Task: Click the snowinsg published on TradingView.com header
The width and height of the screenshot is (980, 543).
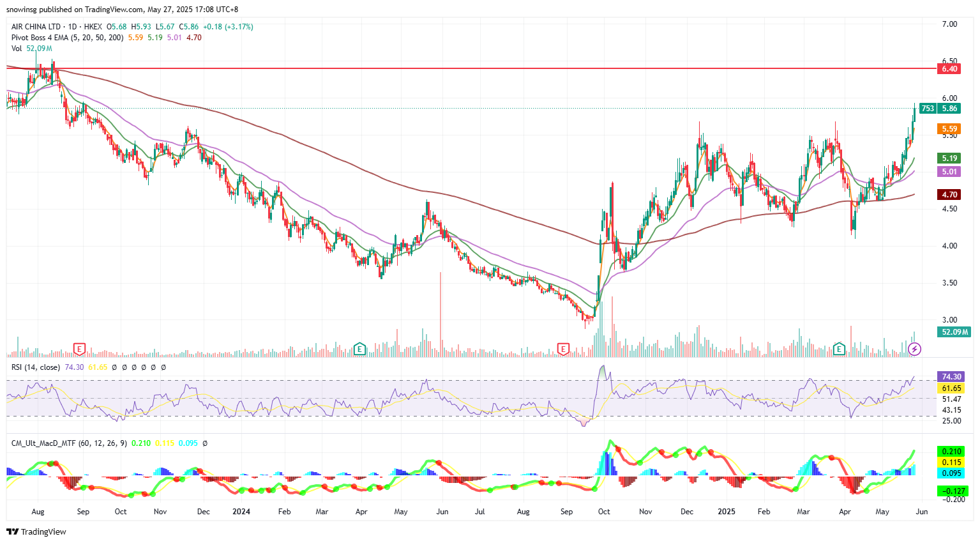Action: 122,10
